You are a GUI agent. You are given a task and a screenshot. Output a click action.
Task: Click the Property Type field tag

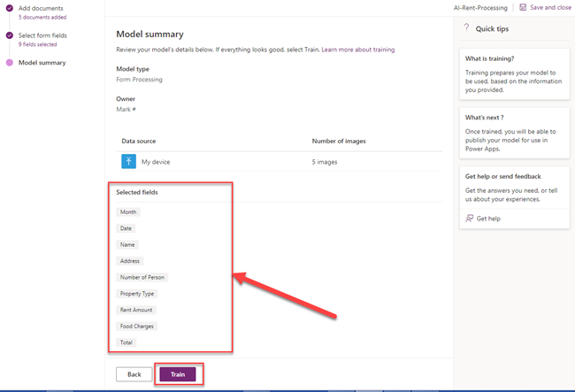(137, 294)
